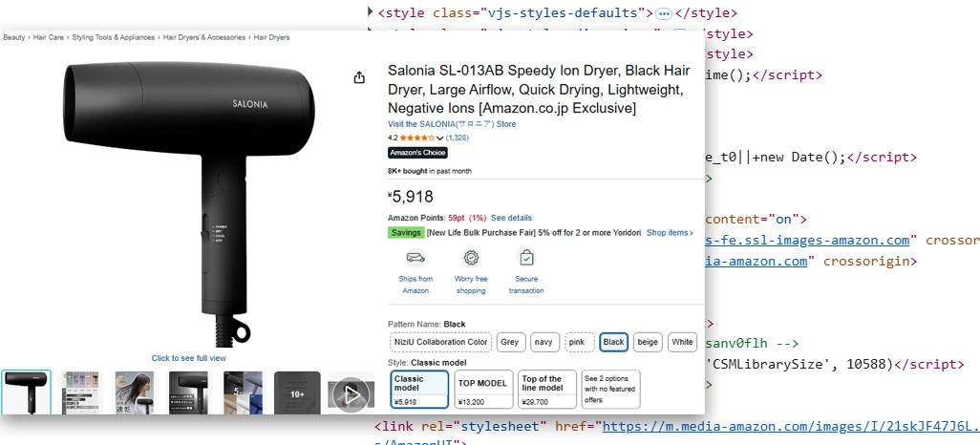The width and height of the screenshot is (980, 445).
Task: Play the product video thumbnail
Action: pyautogui.click(x=352, y=393)
